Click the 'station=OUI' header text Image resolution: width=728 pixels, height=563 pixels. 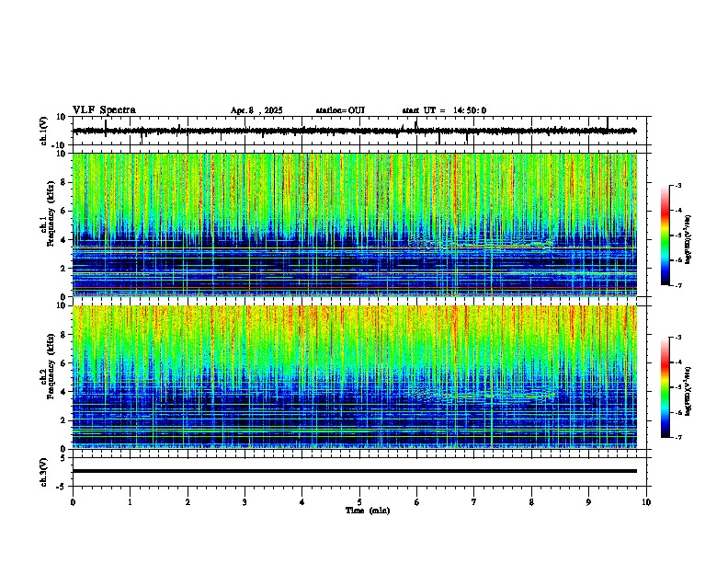point(340,110)
